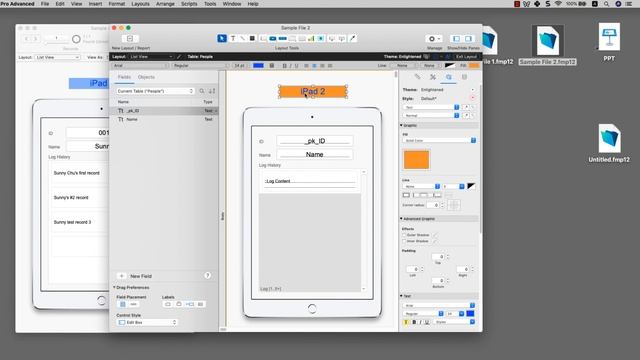Open the PPT file on the desktop
Screen dimensions: 640x360
tap(609, 42)
